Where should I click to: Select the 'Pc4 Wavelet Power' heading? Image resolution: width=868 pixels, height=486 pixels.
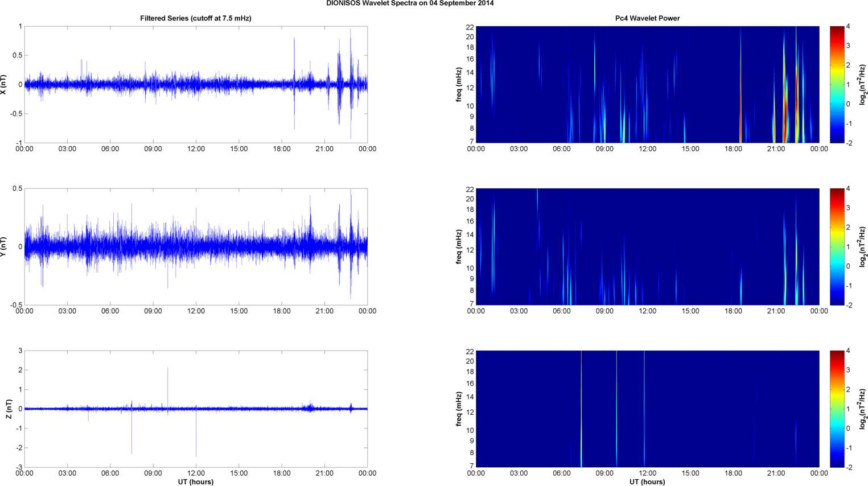pyautogui.click(x=647, y=18)
